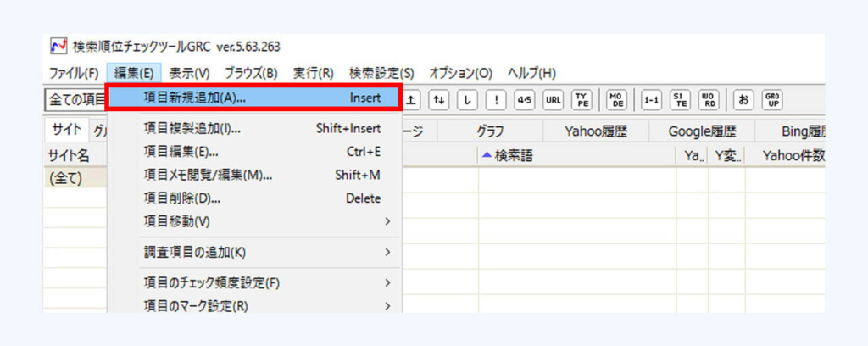Close the 編集(E) menu
The image size is (868, 346).
click(133, 73)
